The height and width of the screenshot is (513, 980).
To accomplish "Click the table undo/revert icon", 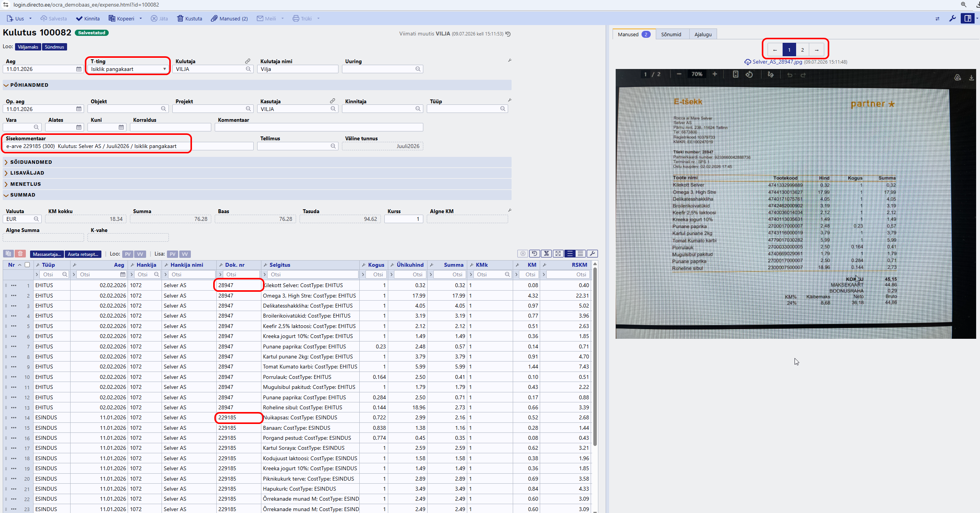I will pyautogui.click(x=534, y=254).
